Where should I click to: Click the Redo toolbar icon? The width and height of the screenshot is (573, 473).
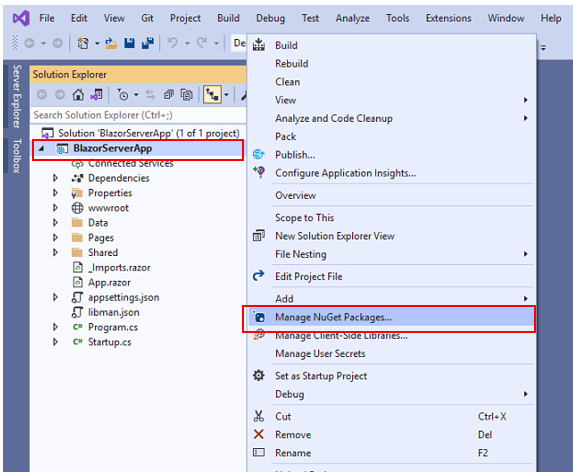pyautogui.click(x=202, y=43)
